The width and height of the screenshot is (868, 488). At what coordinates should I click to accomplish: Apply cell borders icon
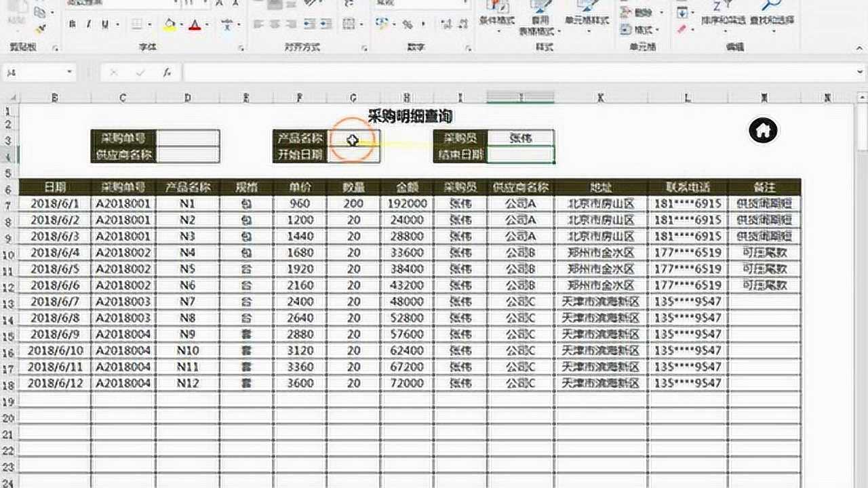coord(136,24)
